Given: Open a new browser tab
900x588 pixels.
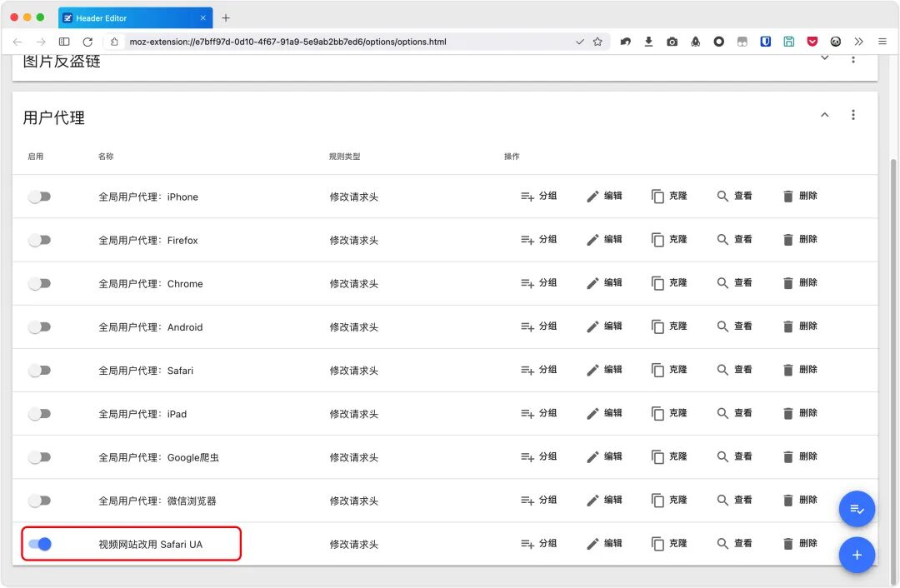Looking at the screenshot, I should (226, 17).
